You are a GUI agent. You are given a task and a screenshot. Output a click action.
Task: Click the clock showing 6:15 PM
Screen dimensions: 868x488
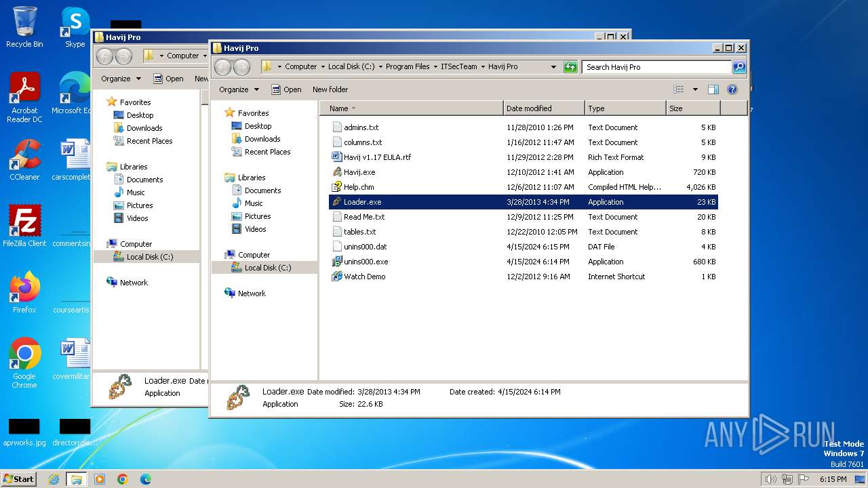click(x=833, y=479)
